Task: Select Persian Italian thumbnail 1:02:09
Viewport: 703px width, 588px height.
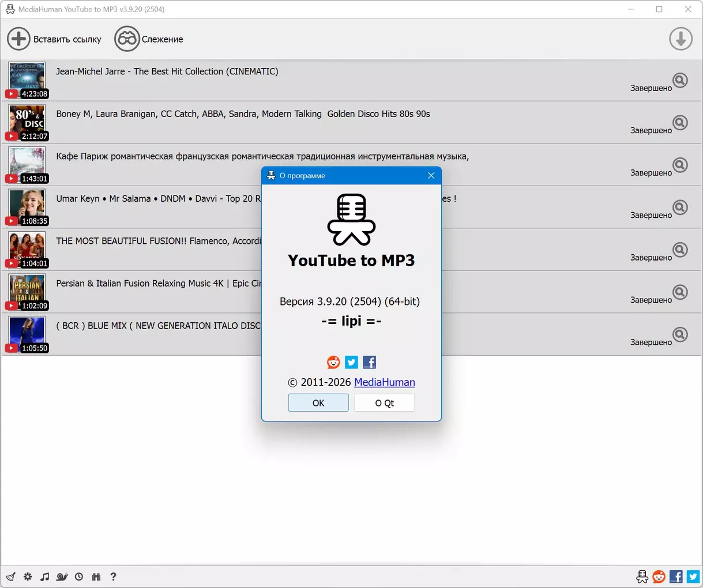Action: point(27,292)
